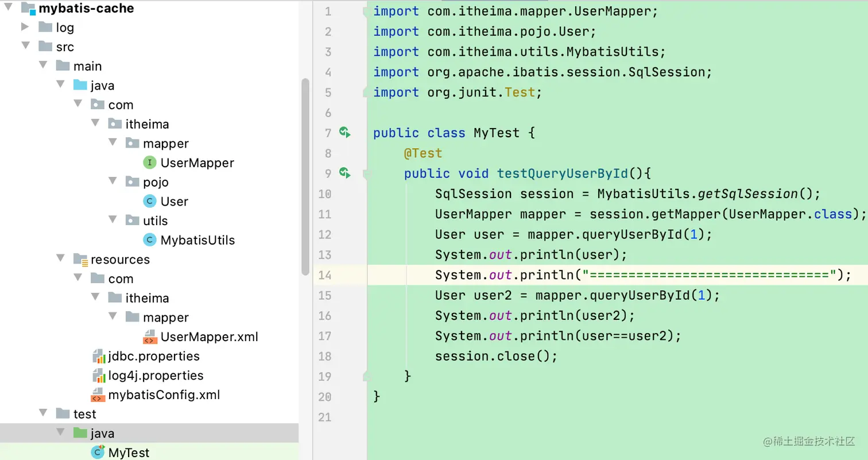Click the MyTest class name on line 7

tap(497, 133)
